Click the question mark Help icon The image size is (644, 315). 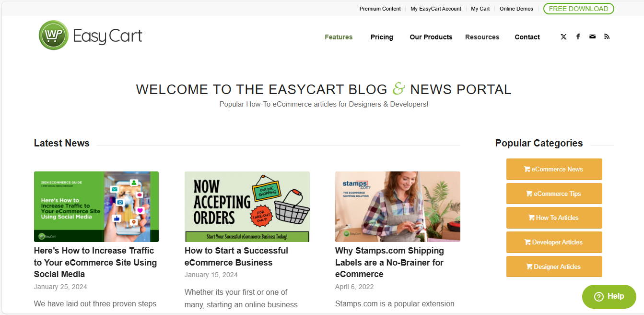[x=598, y=297]
